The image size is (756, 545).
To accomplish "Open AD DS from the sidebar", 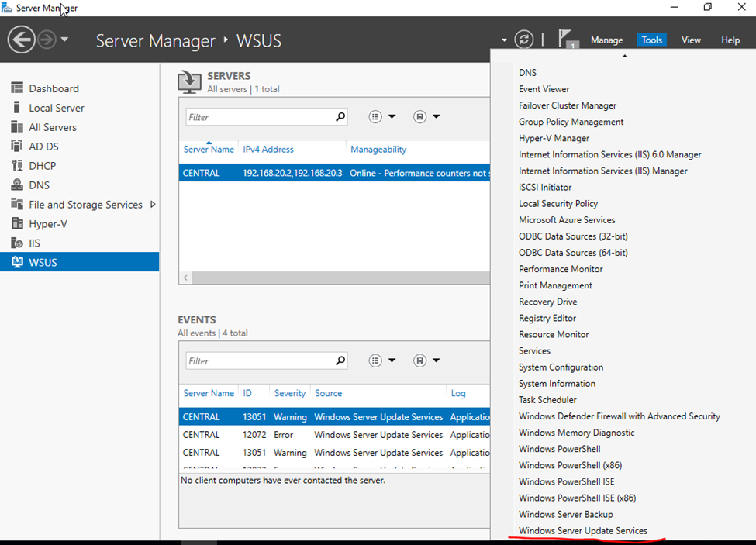I will click(43, 147).
